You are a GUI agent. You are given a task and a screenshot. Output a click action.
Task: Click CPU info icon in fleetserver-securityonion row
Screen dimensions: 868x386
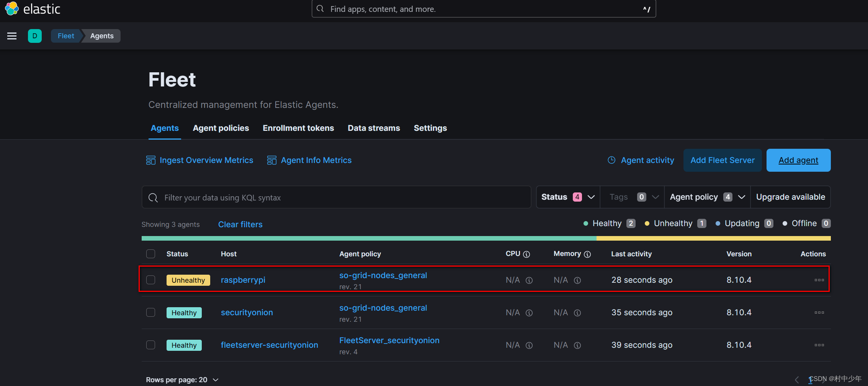[529, 345]
